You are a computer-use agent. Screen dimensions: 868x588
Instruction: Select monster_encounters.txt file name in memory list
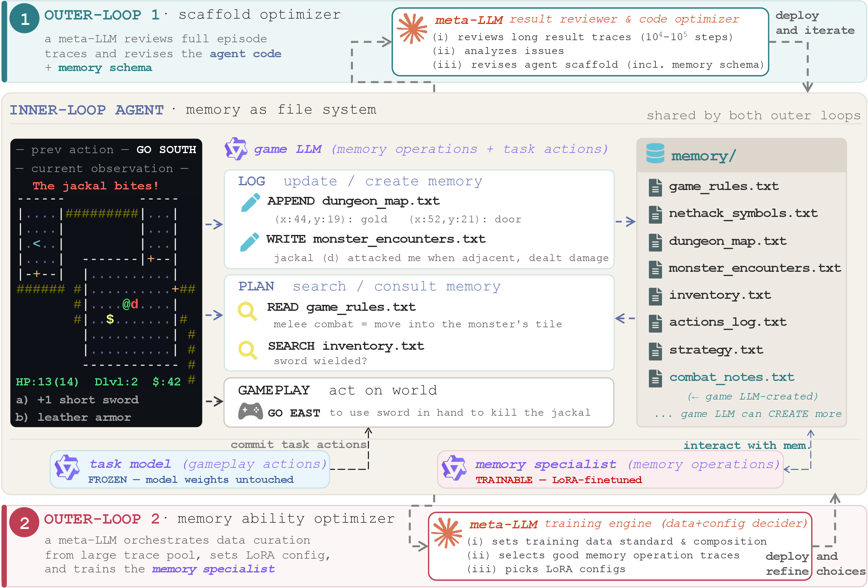(x=755, y=268)
